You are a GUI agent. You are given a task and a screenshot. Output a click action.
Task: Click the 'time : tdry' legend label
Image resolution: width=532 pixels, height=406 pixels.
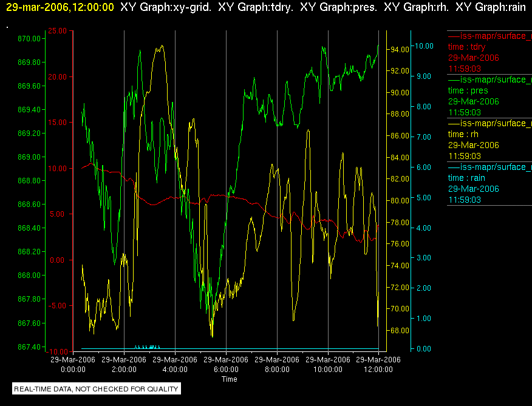[466, 47]
